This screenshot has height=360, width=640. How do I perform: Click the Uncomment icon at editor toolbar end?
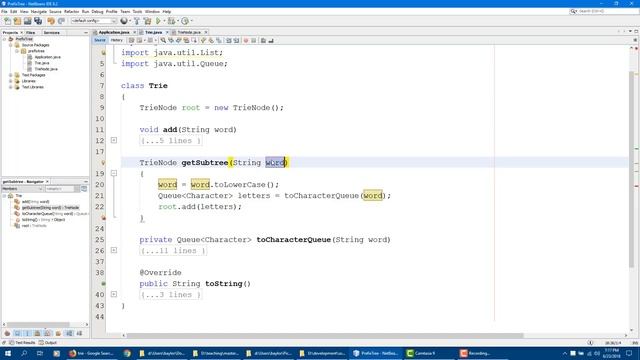click(271, 40)
